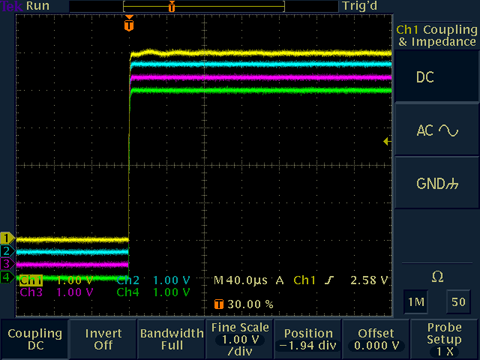Click the Trig'd trigger status

(360, 6)
